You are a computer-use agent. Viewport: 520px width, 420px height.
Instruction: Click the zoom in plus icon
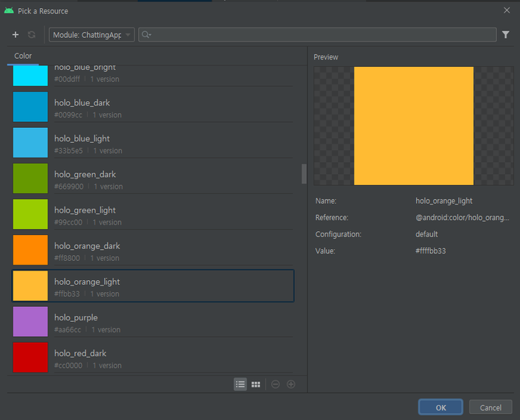tap(291, 384)
